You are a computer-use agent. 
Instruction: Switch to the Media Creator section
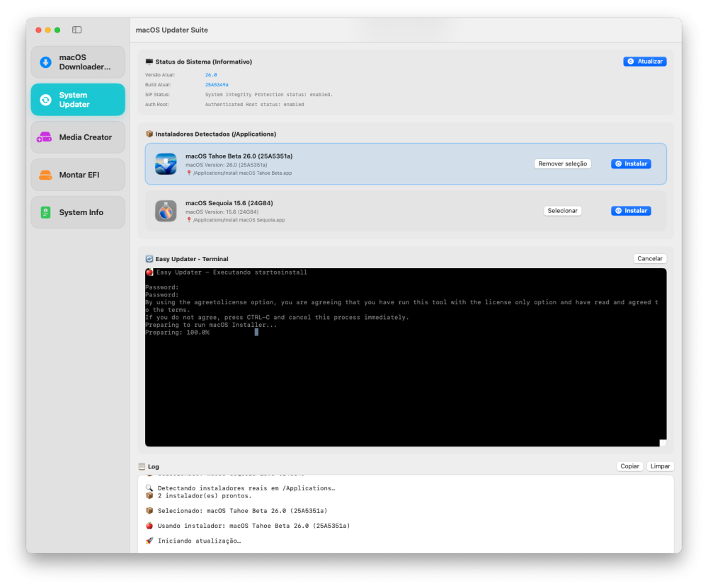point(78,137)
